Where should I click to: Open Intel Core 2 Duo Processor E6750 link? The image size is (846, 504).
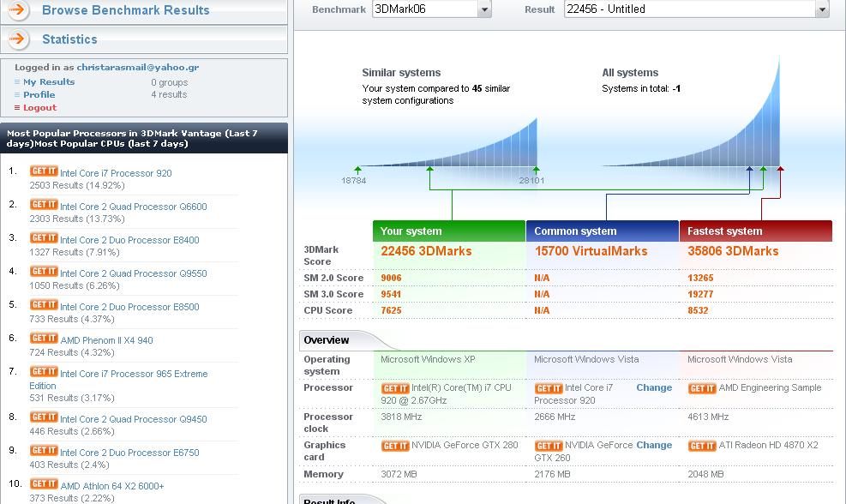pyautogui.click(x=129, y=453)
